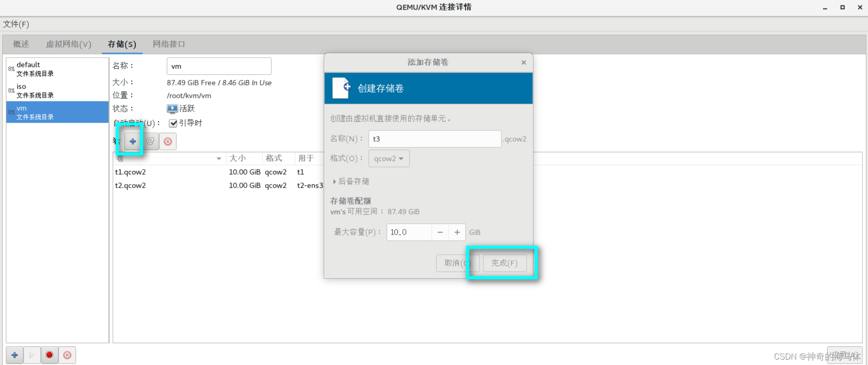Maximize the QEMU/KVM connection window
This screenshot has height=365, width=868.
[843, 7]
